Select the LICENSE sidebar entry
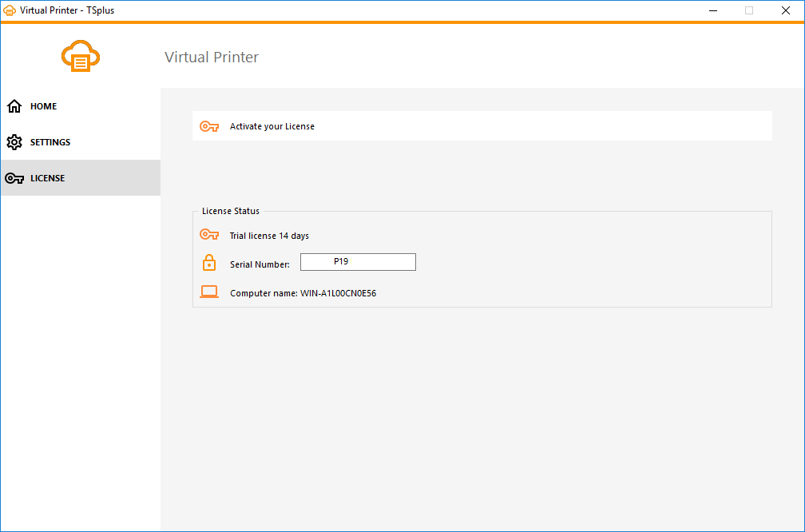Viewport: 805px width, 532px height. point(49,177)
